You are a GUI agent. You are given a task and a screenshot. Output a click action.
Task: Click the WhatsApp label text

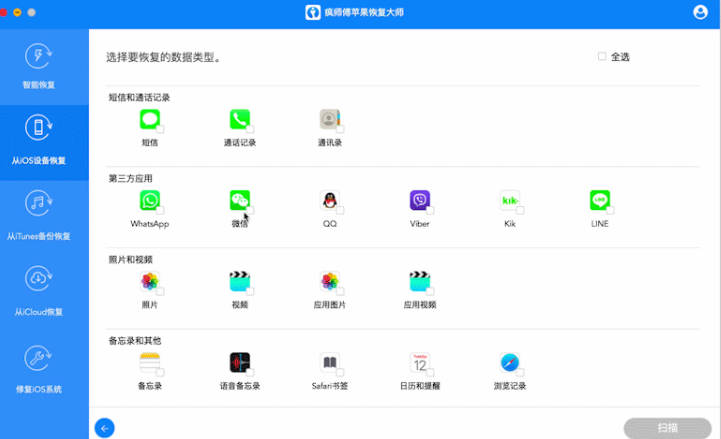pos(150,224)
